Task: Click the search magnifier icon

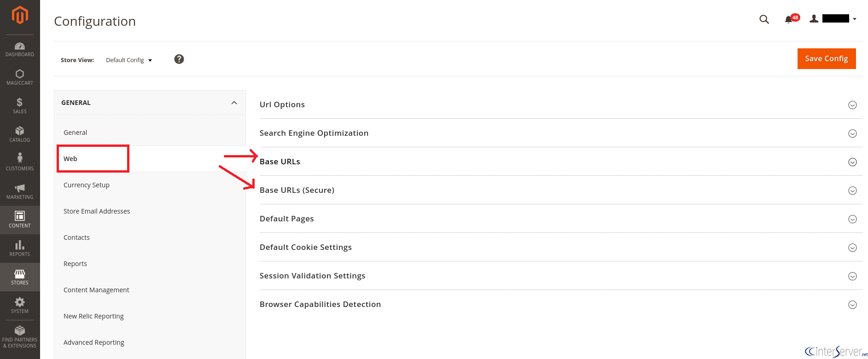Action: (x=764, y=19)
